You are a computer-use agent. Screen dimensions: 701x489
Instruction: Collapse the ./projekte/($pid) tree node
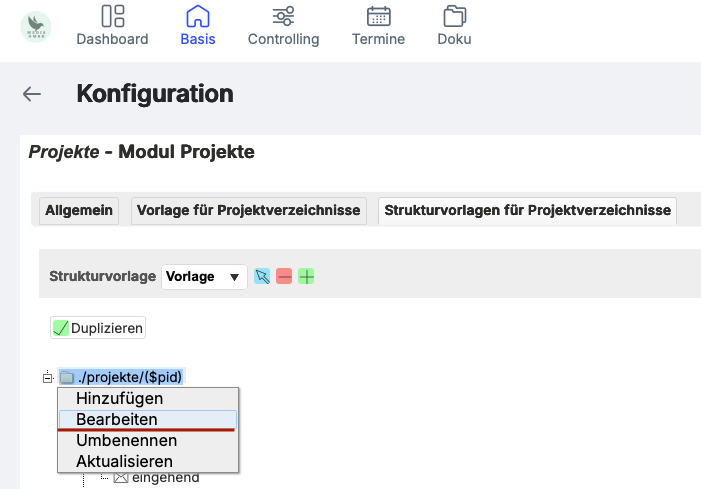(46, 377)
